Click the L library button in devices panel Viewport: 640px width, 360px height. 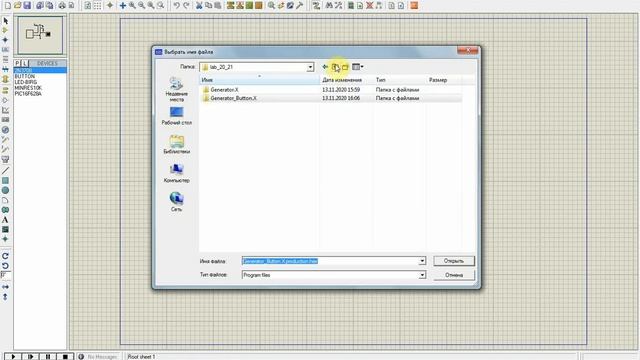pyautogui.click(x=24, y=63)
